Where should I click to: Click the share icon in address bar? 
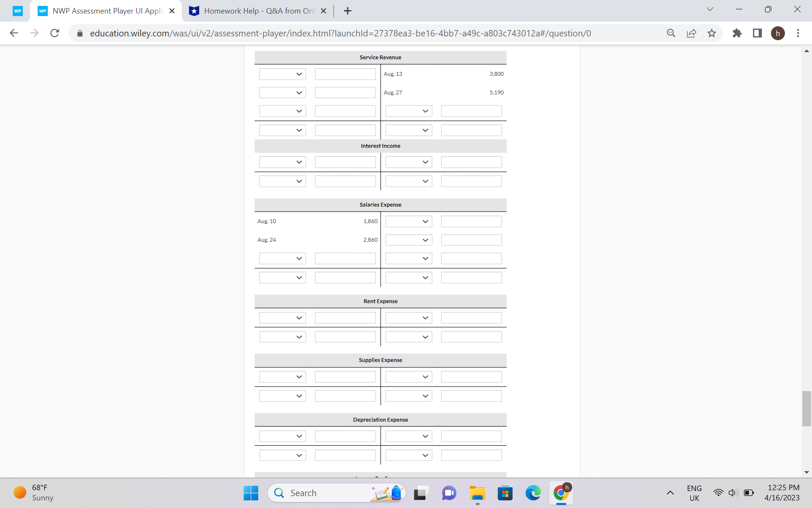[x=691, y=33]
